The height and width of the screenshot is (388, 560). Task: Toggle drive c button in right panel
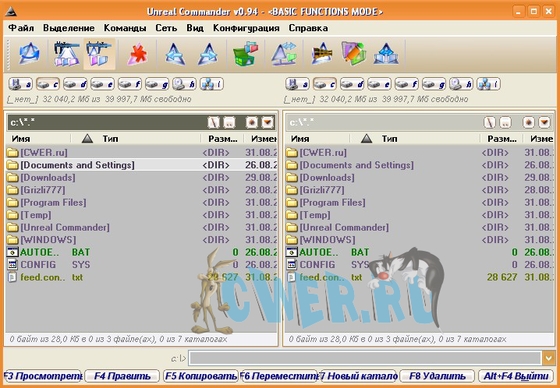point(325,84)
